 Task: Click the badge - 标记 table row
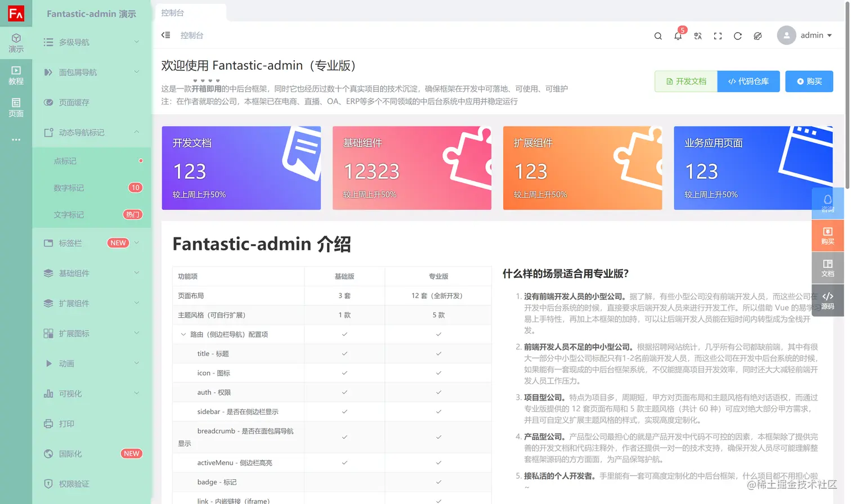point(332,482)
